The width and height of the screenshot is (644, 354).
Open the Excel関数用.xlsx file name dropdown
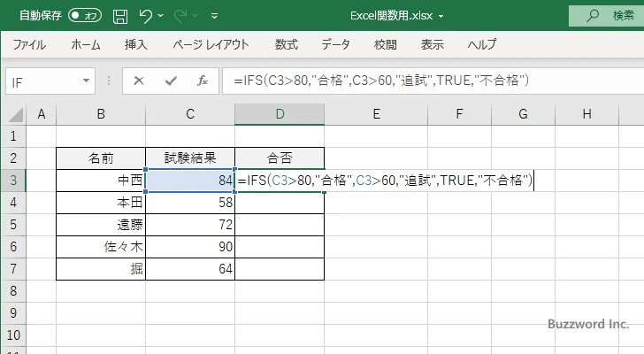point(441,17)
